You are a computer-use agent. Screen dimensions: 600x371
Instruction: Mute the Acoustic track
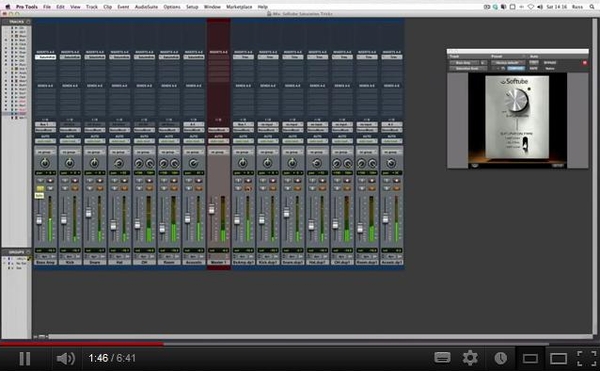coord(199,188)
